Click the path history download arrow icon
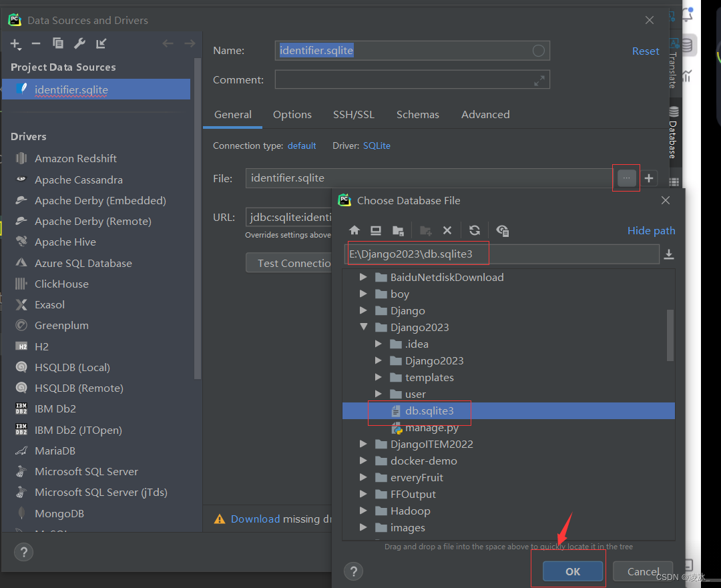721x588 pixels. coord(669,254)
